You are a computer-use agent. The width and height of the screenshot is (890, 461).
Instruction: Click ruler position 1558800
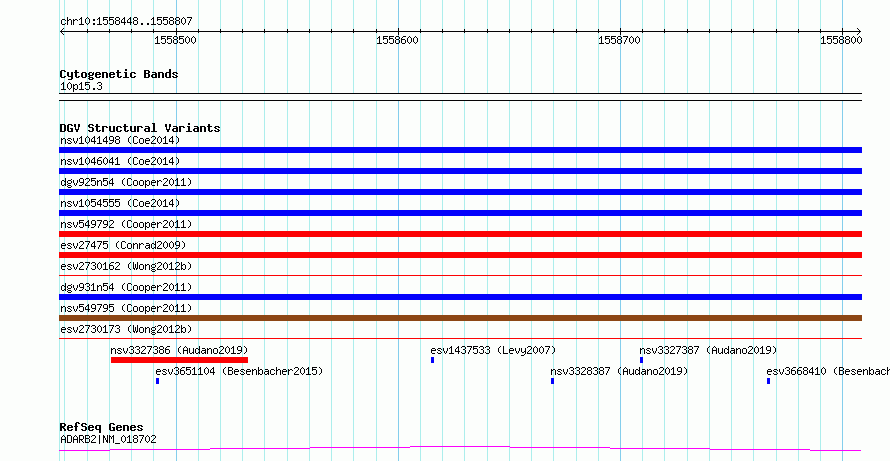(842, 40)
